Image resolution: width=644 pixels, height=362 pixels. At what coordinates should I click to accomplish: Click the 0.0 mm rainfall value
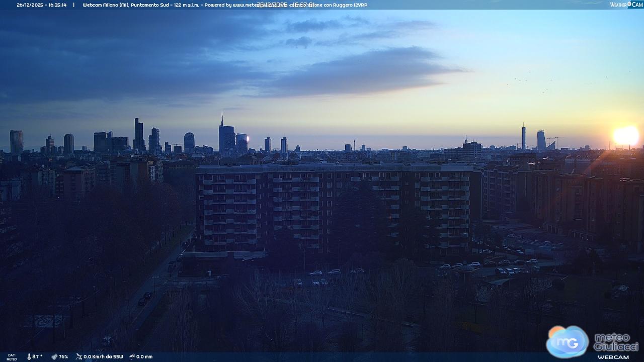(x=144, y=356)
